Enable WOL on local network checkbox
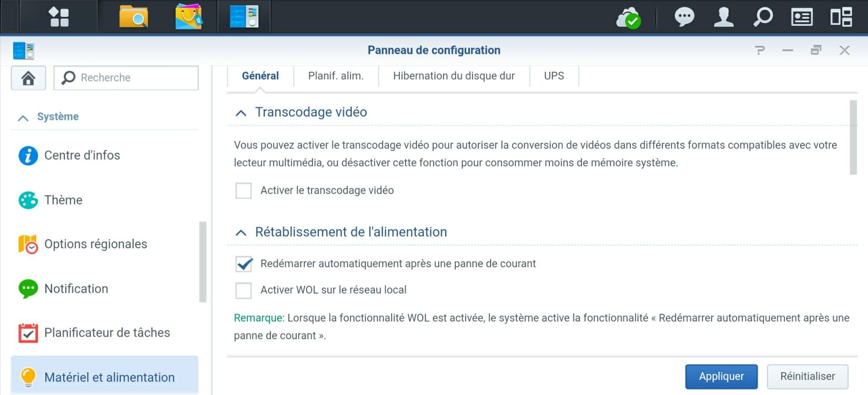This screenshot has width=868, height=395. pos(244,290)
